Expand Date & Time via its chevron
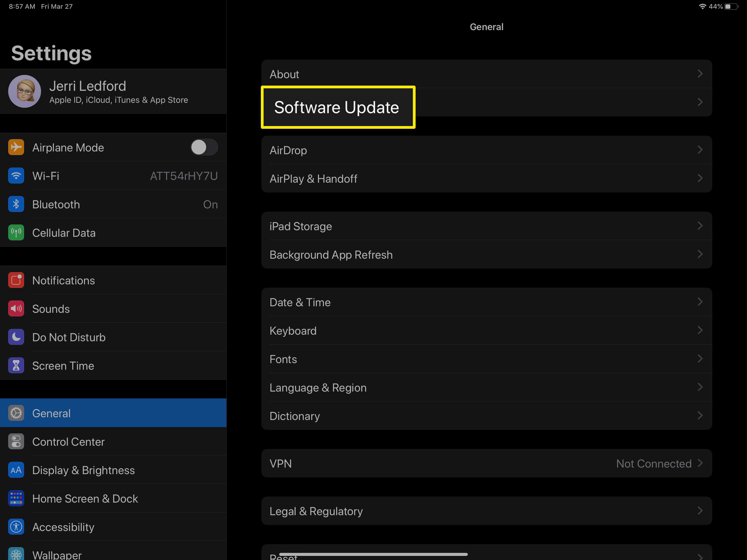The height and width of the screenshot is (560, 747). [x=700, y=302]
